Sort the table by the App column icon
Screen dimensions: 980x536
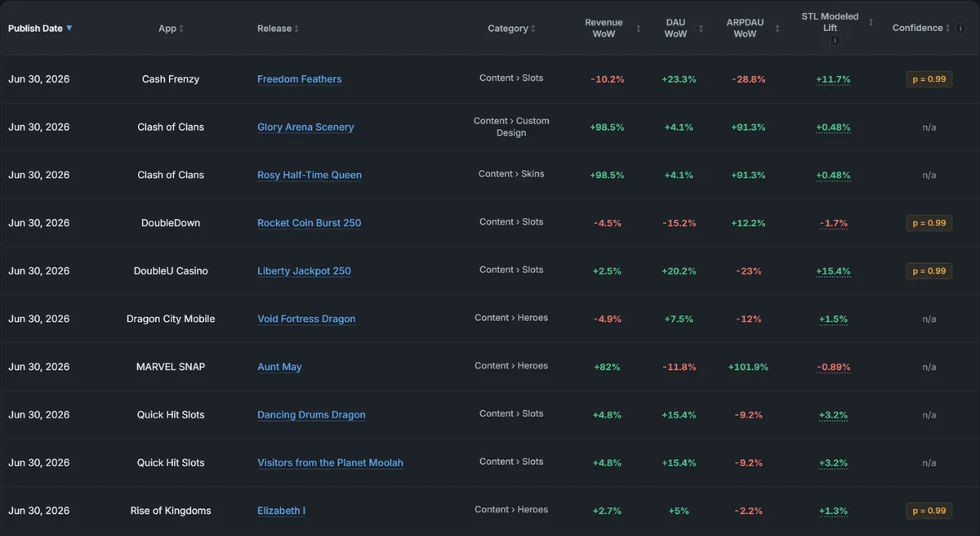(x=181, y=29)
